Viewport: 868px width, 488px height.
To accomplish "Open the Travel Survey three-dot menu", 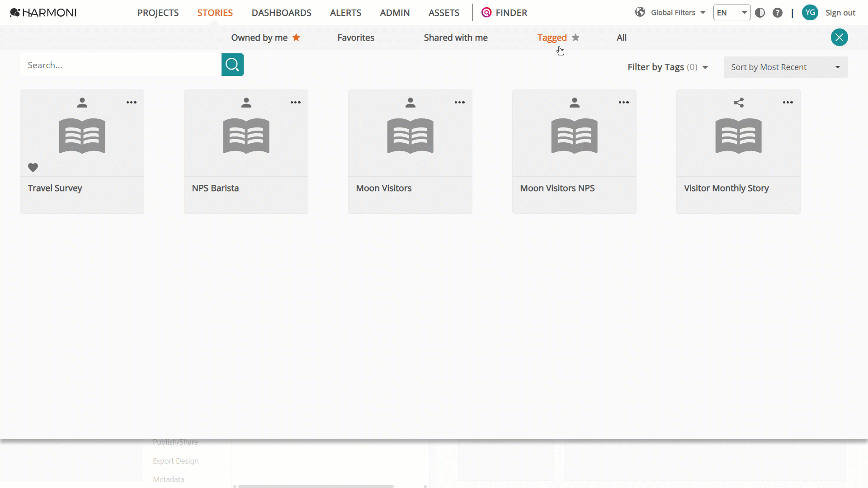I will [132, 103].
